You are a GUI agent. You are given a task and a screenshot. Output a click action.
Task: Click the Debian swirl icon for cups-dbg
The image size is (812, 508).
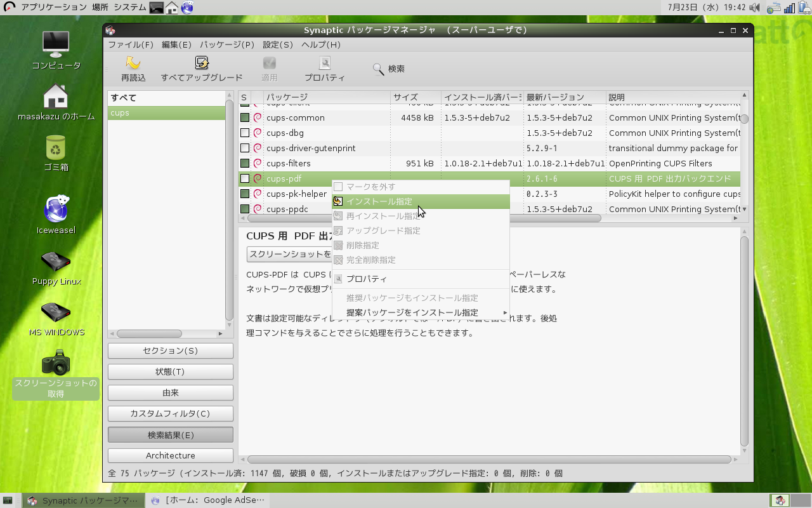(258, 133)
